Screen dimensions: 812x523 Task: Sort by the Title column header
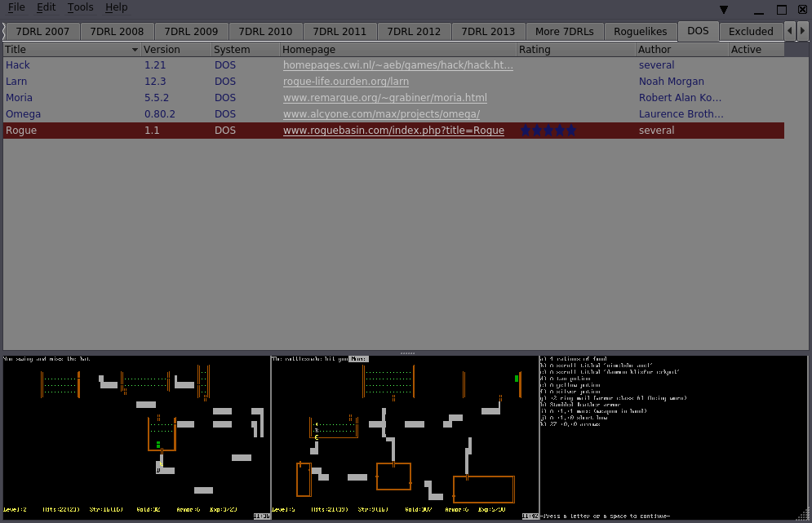[72, 50]
